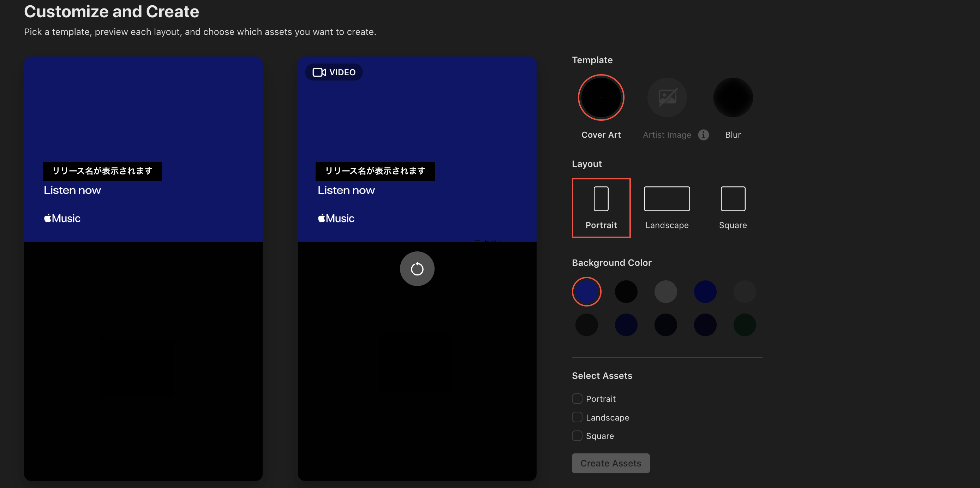The image size is (980, 488).
Task: Click release name label in left preview
Action: (102, 171)
